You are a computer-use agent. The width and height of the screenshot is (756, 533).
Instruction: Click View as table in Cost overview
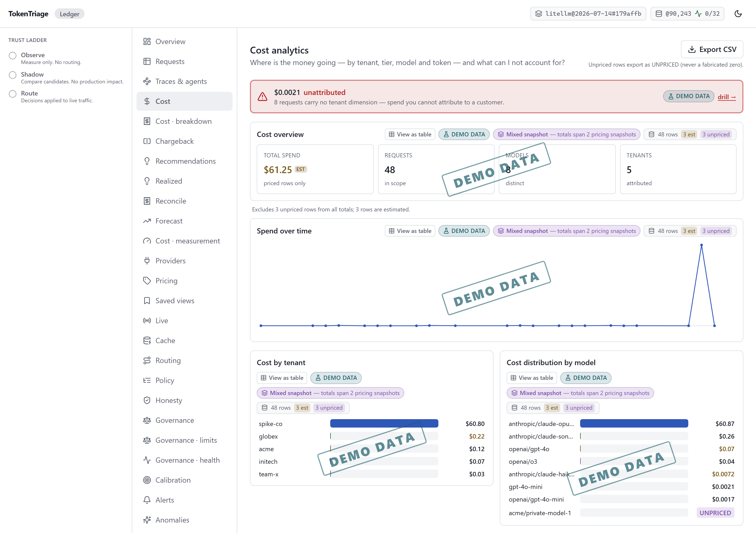[410, 134]
